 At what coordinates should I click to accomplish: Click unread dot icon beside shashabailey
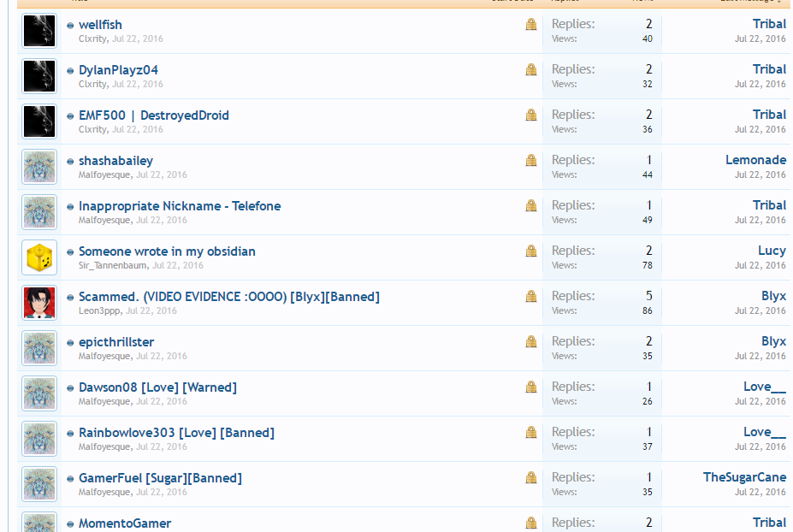tap(70, 162)
